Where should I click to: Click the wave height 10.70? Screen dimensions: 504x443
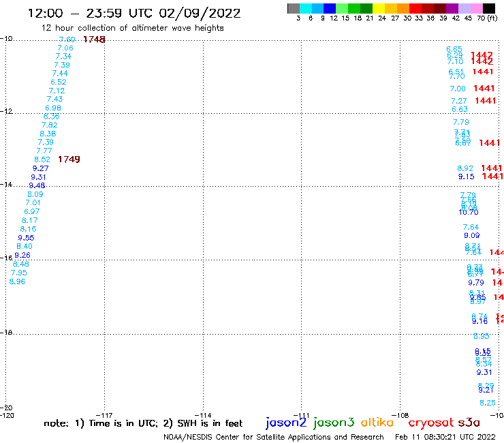pos(469,213)
